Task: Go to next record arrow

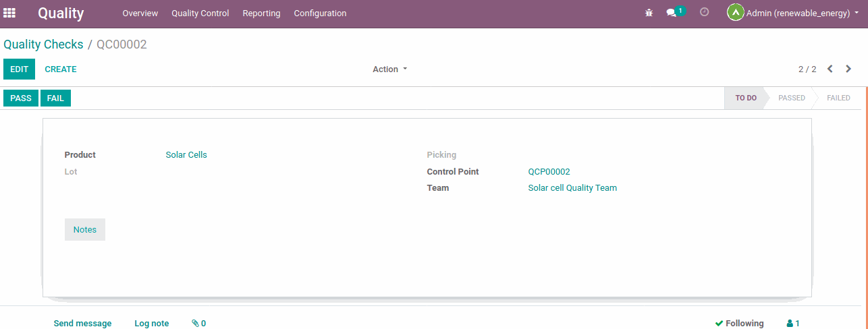Action: pyautogui.click(x=848, y=69)
